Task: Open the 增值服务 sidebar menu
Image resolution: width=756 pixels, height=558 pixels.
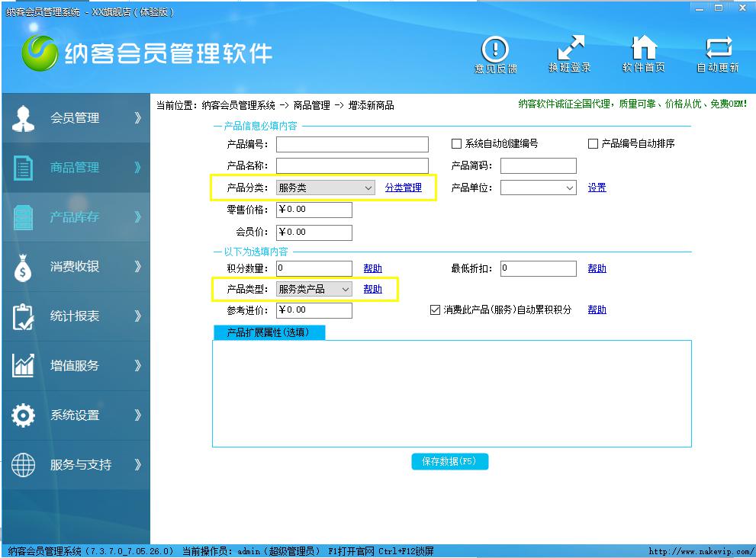Action: (75, 366)
